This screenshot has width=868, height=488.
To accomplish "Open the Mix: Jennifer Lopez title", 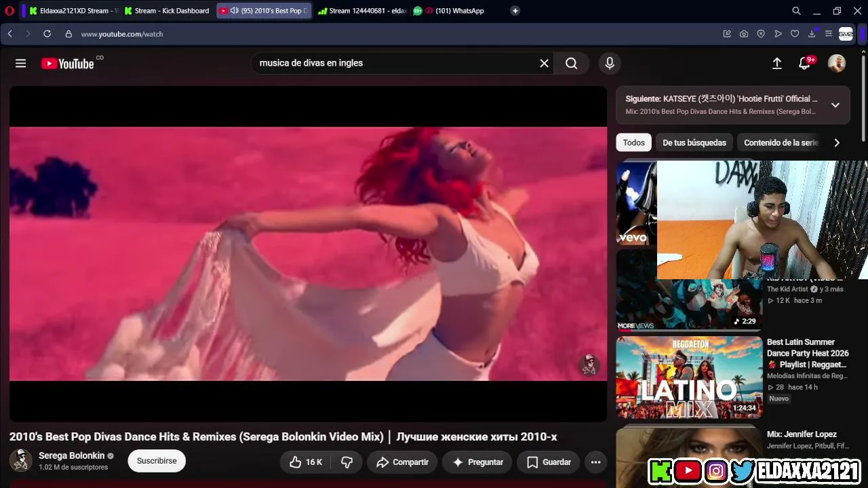I will click(x=802, y=434).
